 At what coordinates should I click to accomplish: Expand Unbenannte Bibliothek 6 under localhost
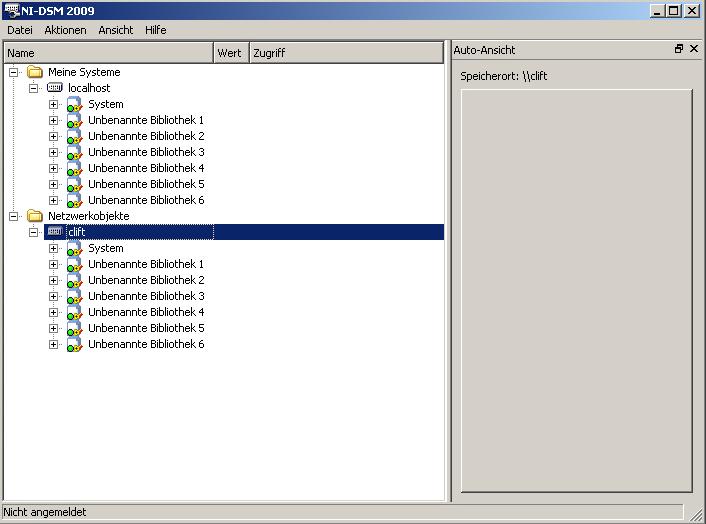click(54, 200)
